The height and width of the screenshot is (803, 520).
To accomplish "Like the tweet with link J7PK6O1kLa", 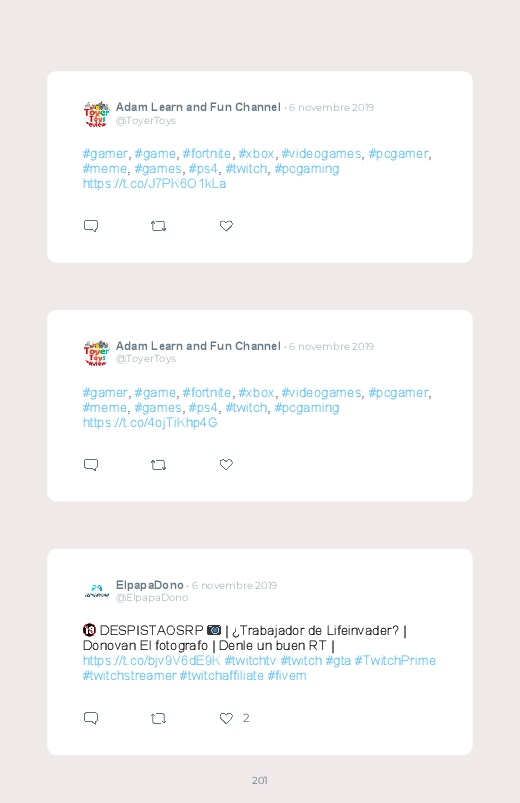I will (x=226, y=226).
